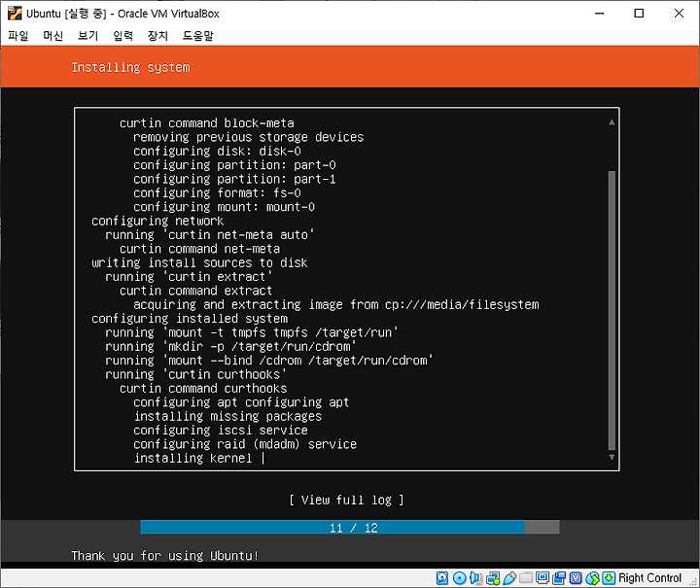Open the display settings status icon

point(542,578)
